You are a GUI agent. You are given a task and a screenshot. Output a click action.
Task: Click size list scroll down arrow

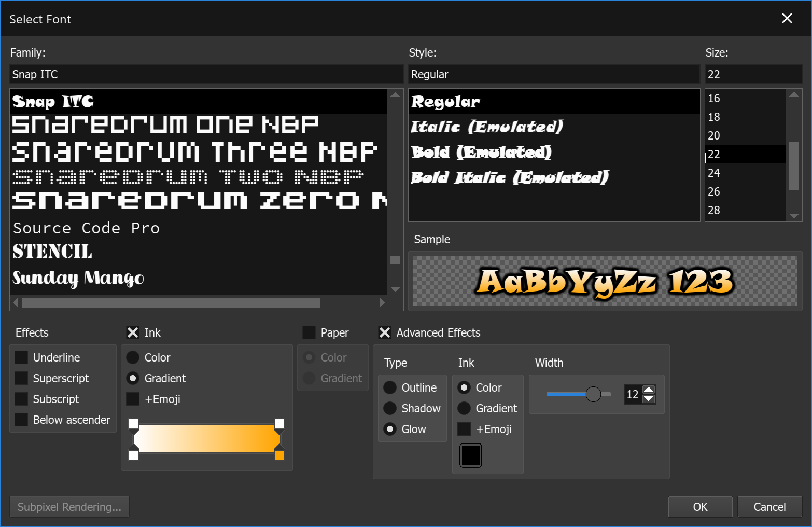point(794,216)
